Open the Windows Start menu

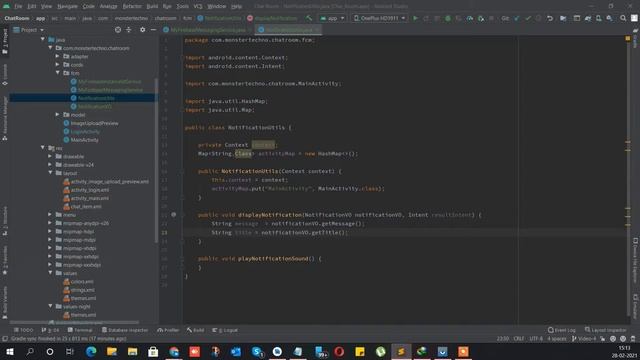(x=9, y=351)
